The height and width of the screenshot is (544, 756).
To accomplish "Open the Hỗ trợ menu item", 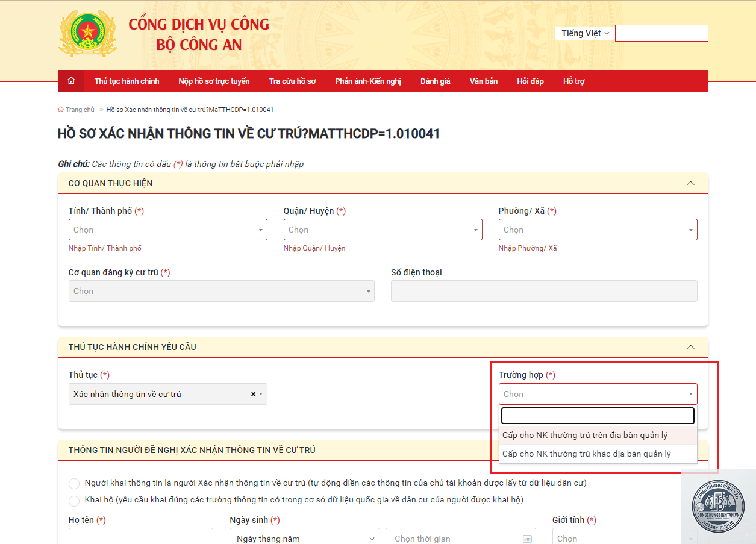I will tap(574, 81).
